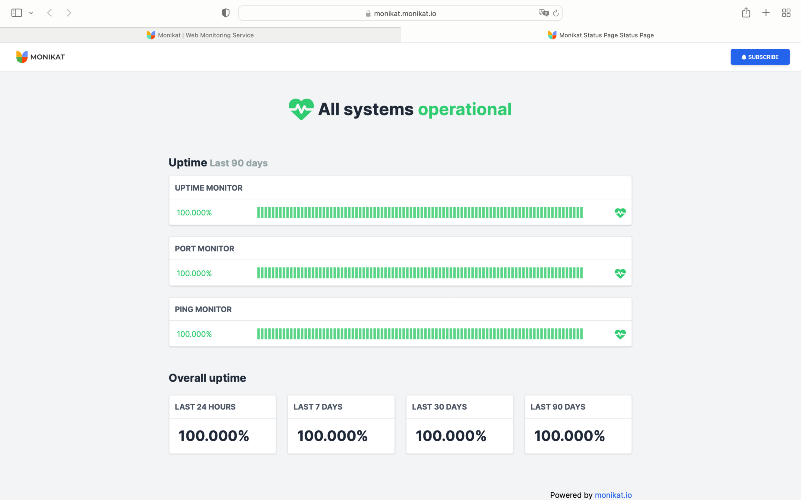This screenshot has height=500, width=801.
Task: Click the Subscribe button
Action: (760, 57)
